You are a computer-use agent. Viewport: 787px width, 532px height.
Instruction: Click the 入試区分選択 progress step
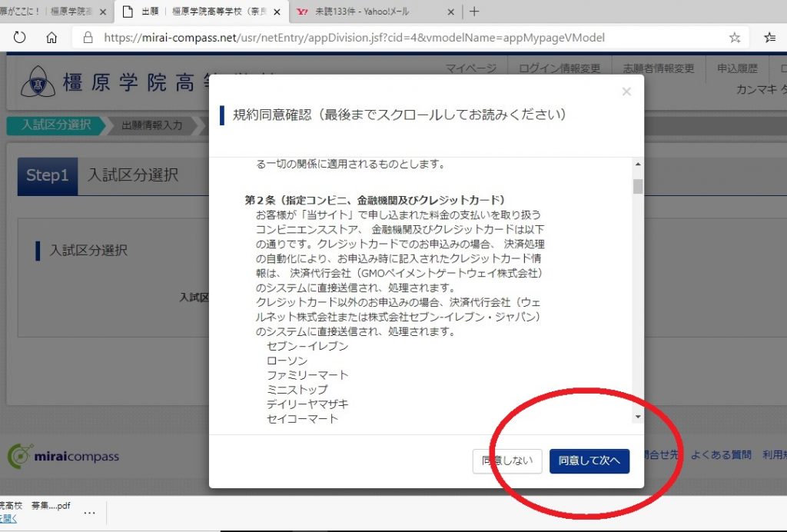[x=56, y=125]
